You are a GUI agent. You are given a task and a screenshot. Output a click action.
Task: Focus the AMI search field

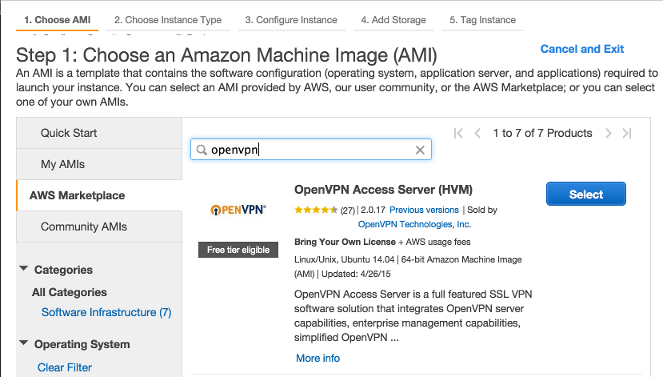(311, 149)
